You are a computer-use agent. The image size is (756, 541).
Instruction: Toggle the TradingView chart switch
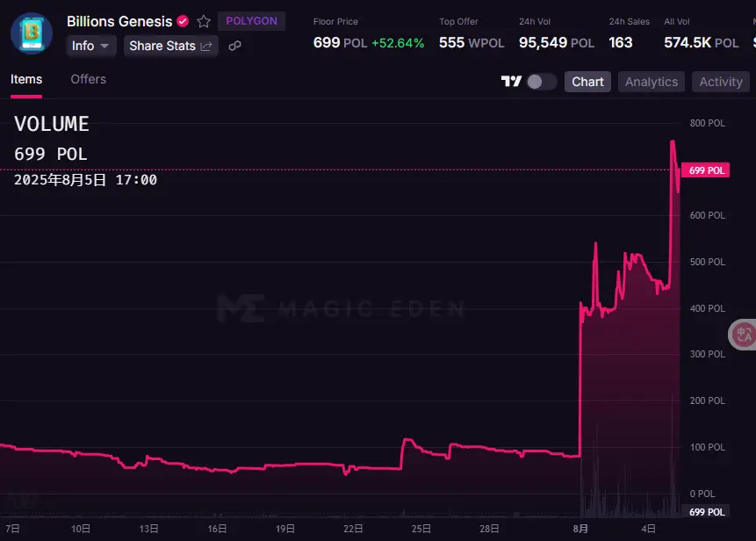click(541, 82)
